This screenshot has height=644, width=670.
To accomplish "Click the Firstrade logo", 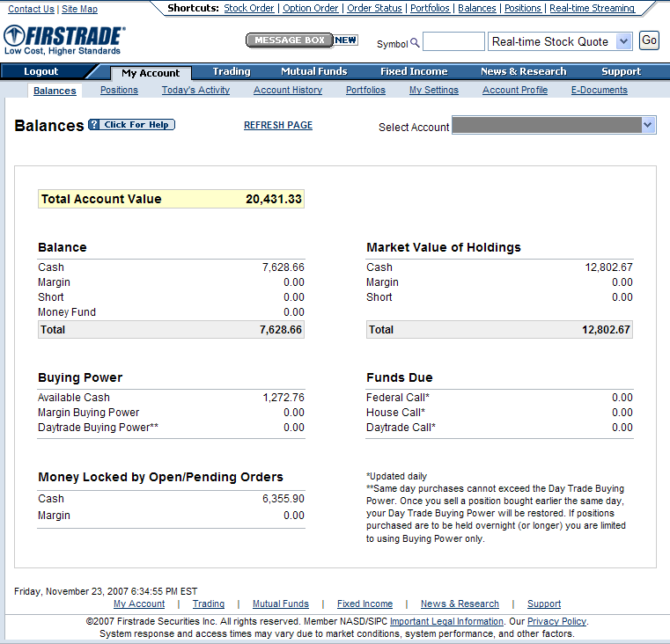I will point(64,40).
